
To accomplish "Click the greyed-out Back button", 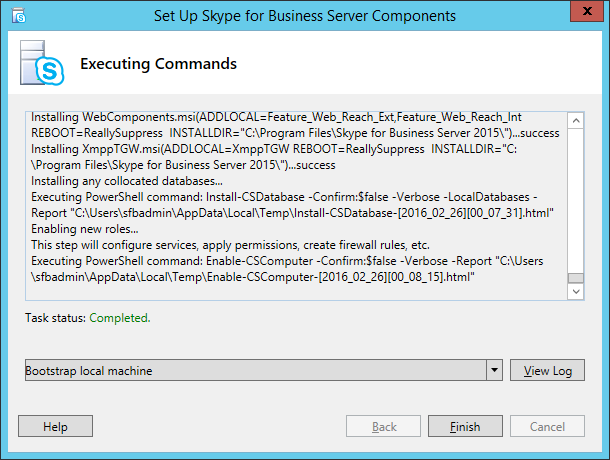I will coord(383,426).
